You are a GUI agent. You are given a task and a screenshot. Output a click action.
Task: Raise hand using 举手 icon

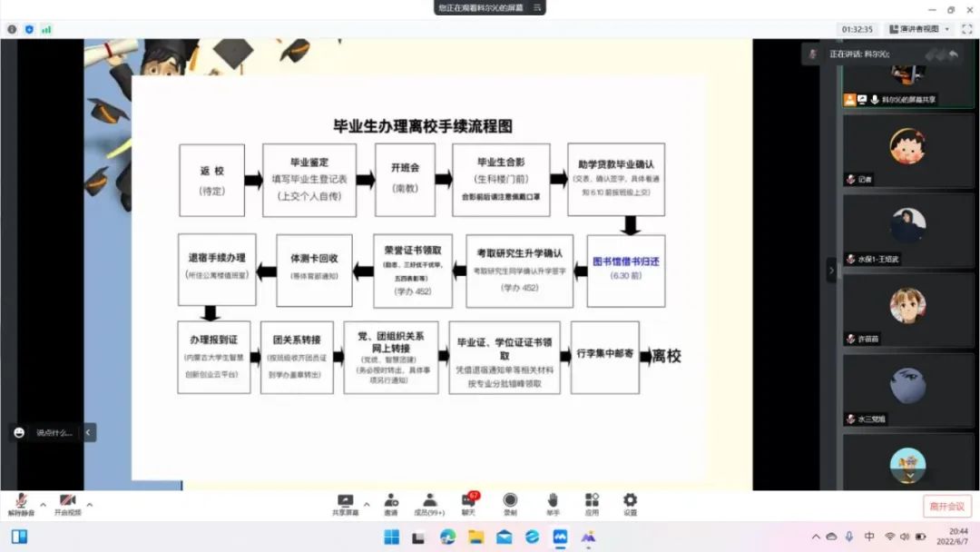click(x=553, y=504)
